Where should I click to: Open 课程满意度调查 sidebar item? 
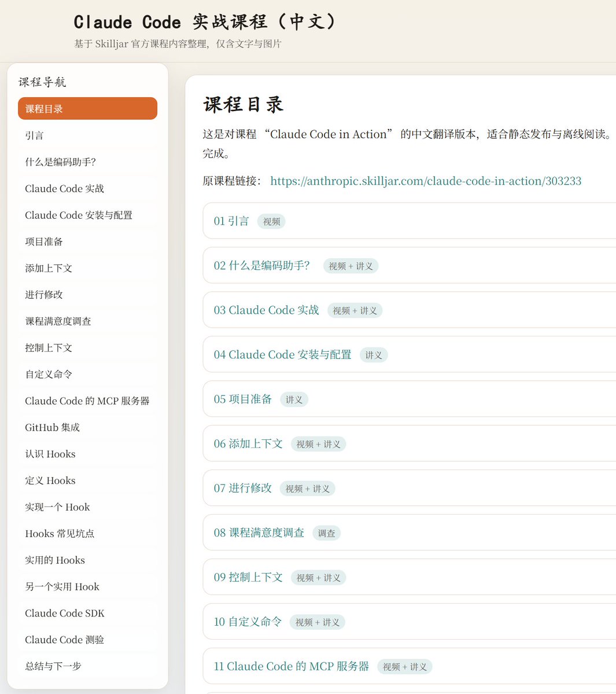click(x=87, y=321)
